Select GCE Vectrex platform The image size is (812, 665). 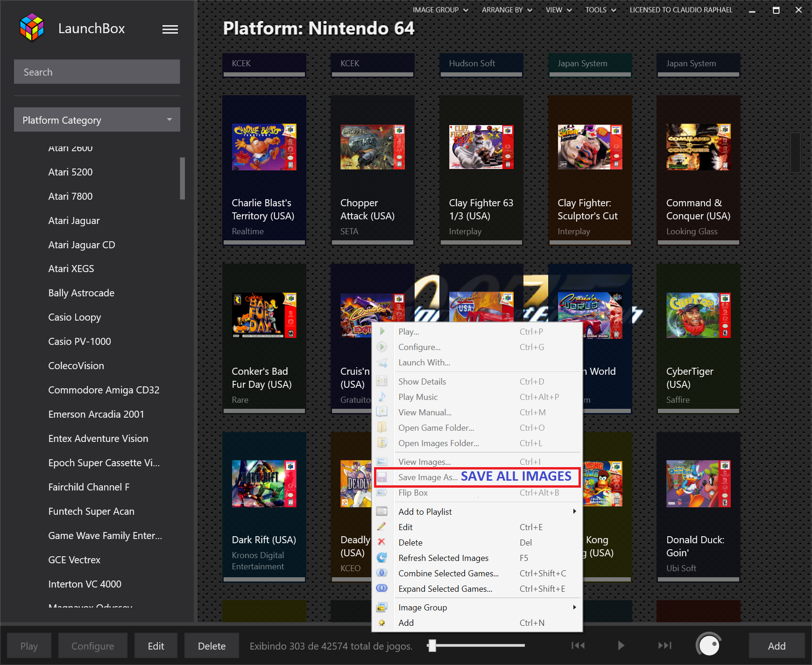[74, 560]
